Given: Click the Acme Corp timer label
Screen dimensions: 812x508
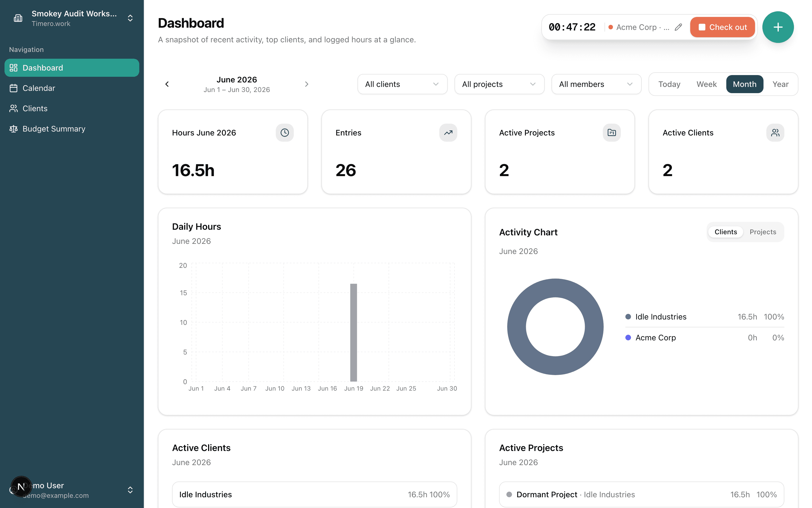Looking at the screenshot, I should point(643,27).
